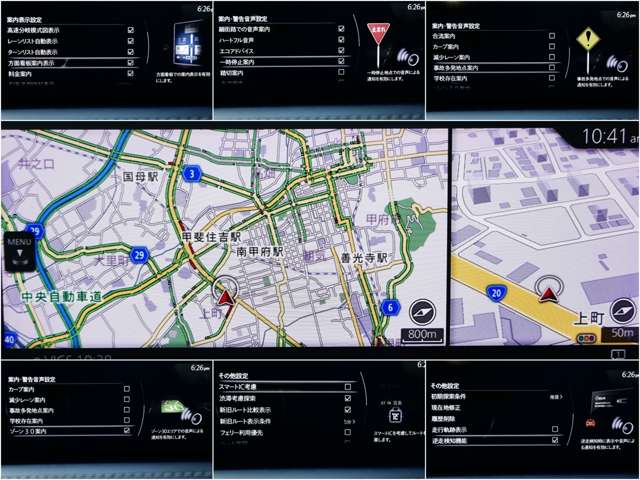
Task: Uncheck 一時停止案内 checkbox
Action: pos(341,61)
